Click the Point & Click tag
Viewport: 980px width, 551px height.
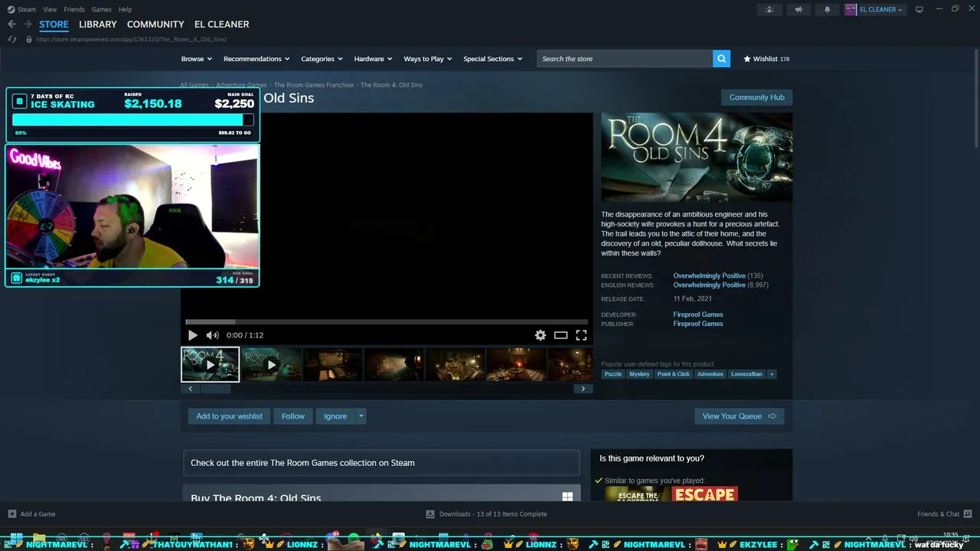(673, 374)
